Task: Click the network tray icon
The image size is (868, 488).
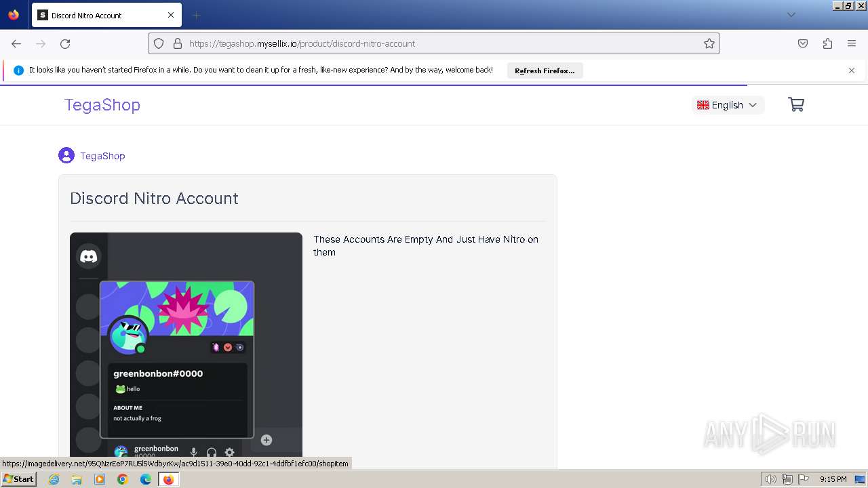Action: (x=787, y=479)
